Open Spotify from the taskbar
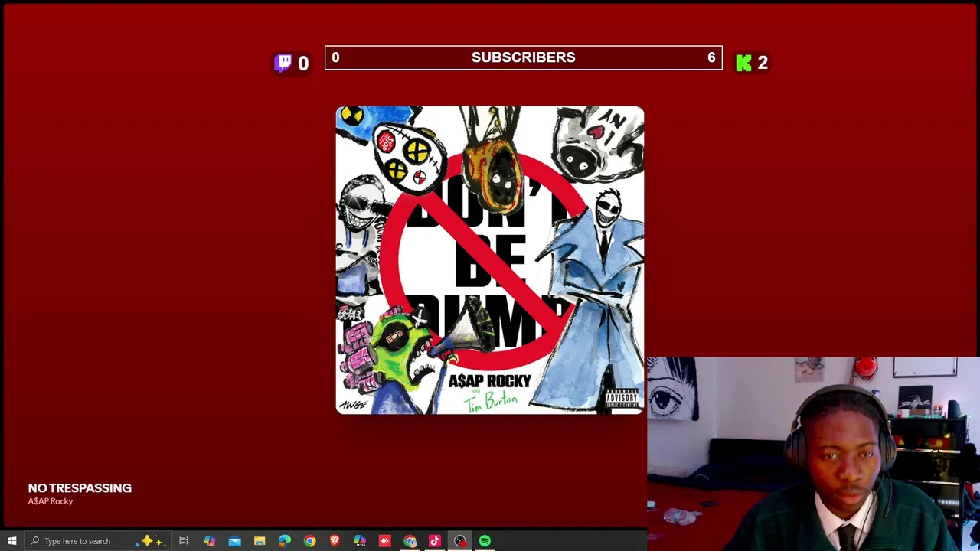The height and width of the screenshot is (551, 980). tap(485, 541)
